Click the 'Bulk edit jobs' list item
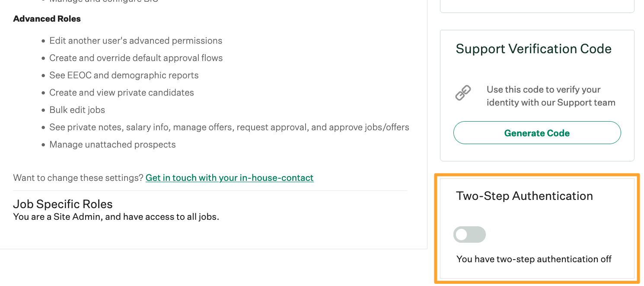This screenshot has height=286, width=644. 77,110
